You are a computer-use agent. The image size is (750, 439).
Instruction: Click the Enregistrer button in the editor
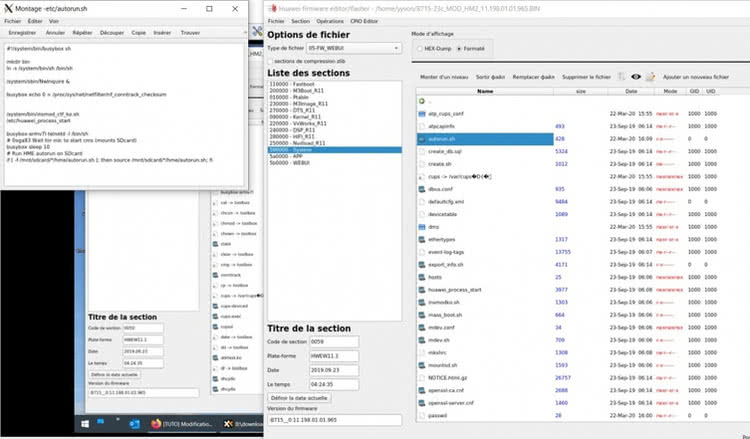(x=22, y=33)
